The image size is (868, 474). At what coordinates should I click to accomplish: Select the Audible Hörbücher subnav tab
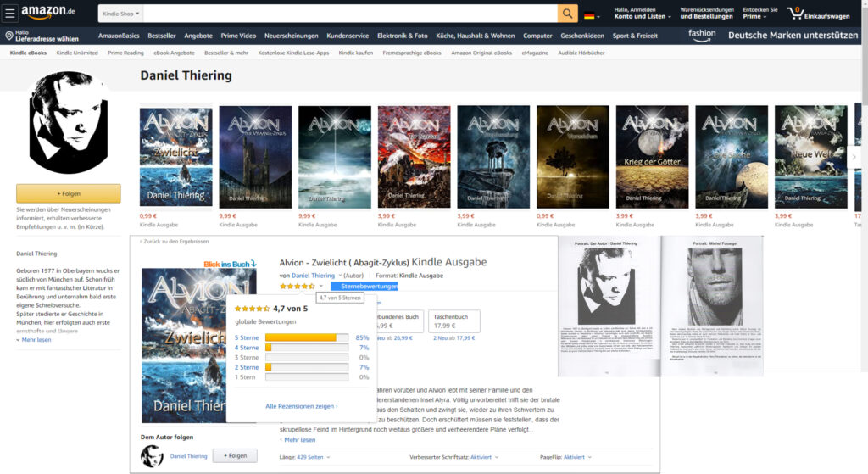(x=581, y=53)
